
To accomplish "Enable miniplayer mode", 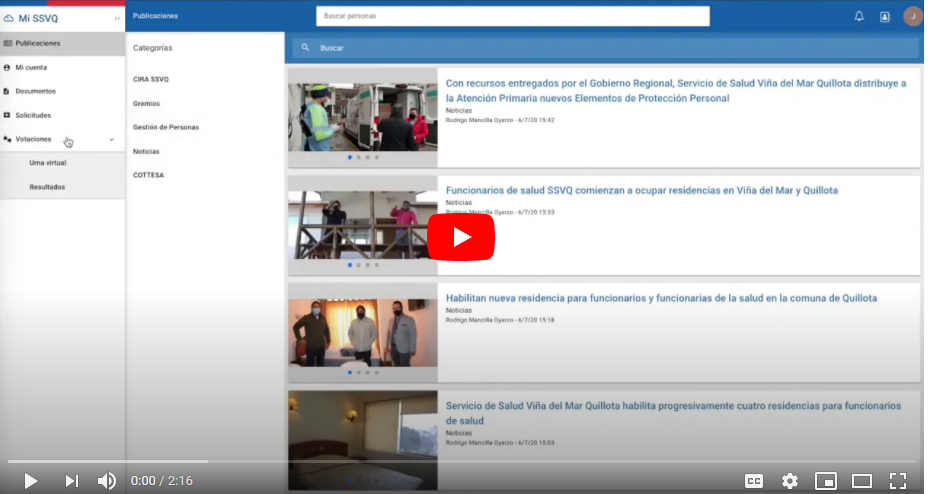I will (x=826, y=481).
